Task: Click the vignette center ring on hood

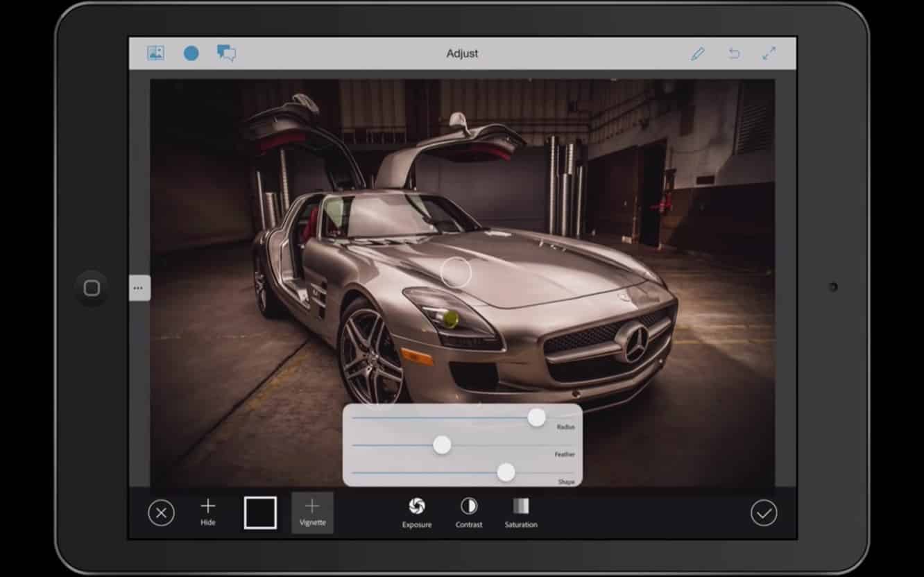Action: point(456,273)
